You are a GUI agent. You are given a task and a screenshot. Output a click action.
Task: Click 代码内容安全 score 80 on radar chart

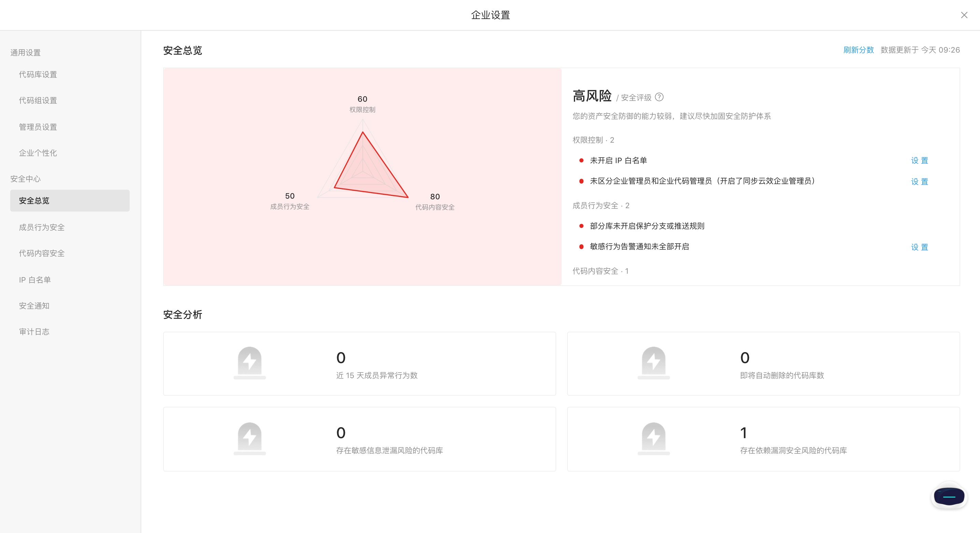tap(435, 197)
